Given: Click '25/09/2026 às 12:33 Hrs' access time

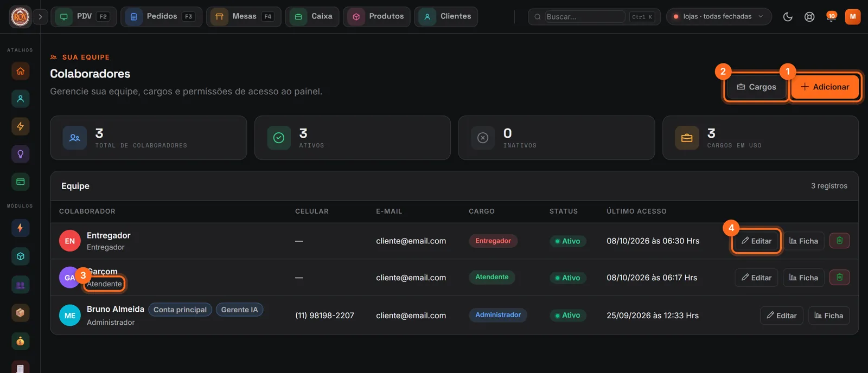Looking at the screenshot, I should click(x=653, y=316).
